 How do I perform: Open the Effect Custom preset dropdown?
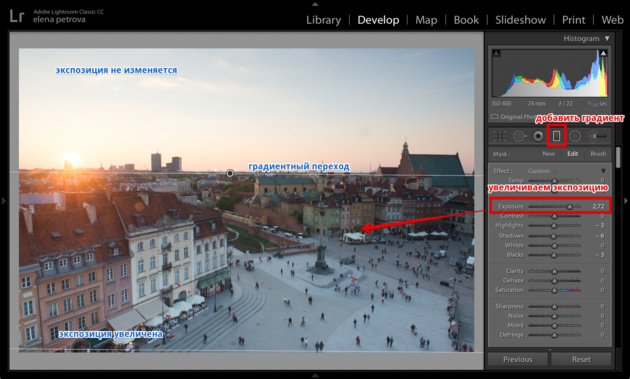point(542,171)
